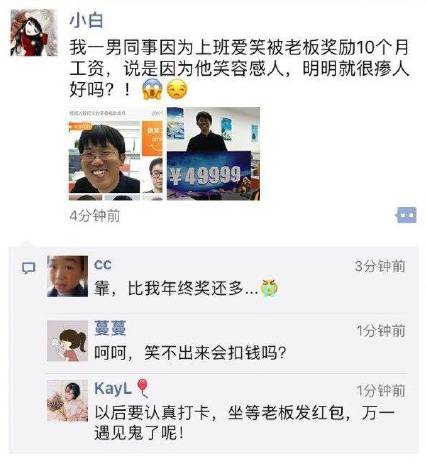The height and width of the screenshot is (468, 426).
Task: Open the 小白 username link
Action: tap(86, 21)
